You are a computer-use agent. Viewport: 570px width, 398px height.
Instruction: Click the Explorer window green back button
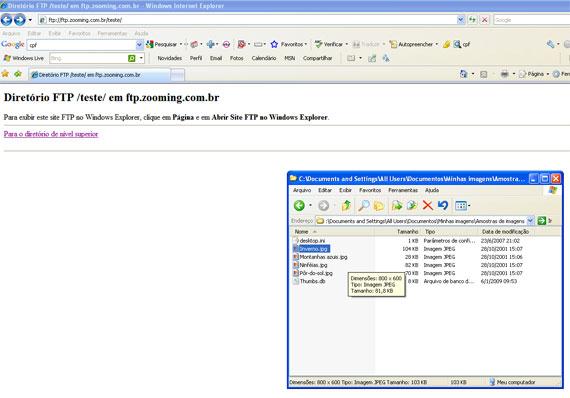coord(299,205)
